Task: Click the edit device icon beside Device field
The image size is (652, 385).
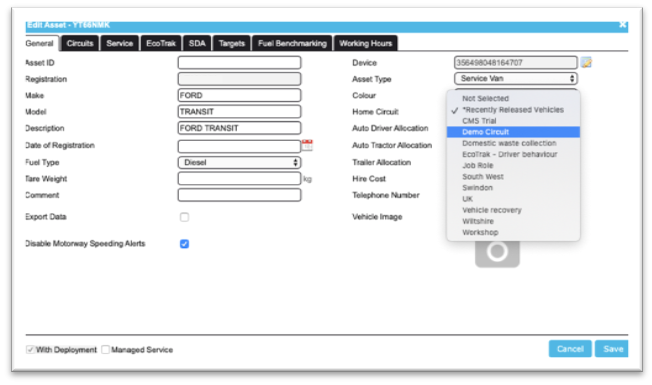Action: coord(586,63)
